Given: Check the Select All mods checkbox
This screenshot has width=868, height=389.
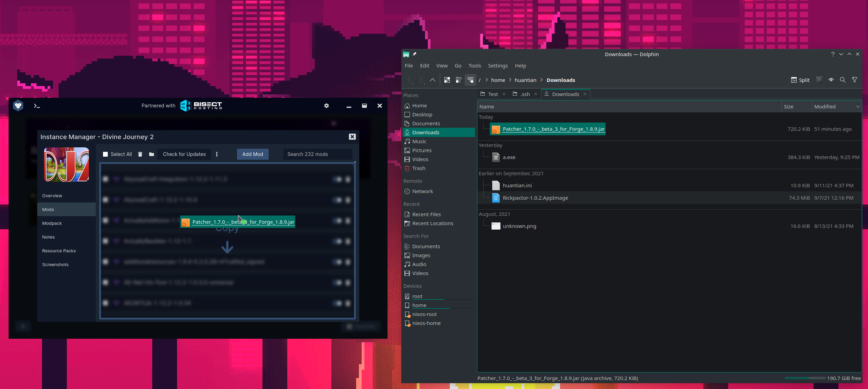Looking at the screenshot, I should pos(105,154).
